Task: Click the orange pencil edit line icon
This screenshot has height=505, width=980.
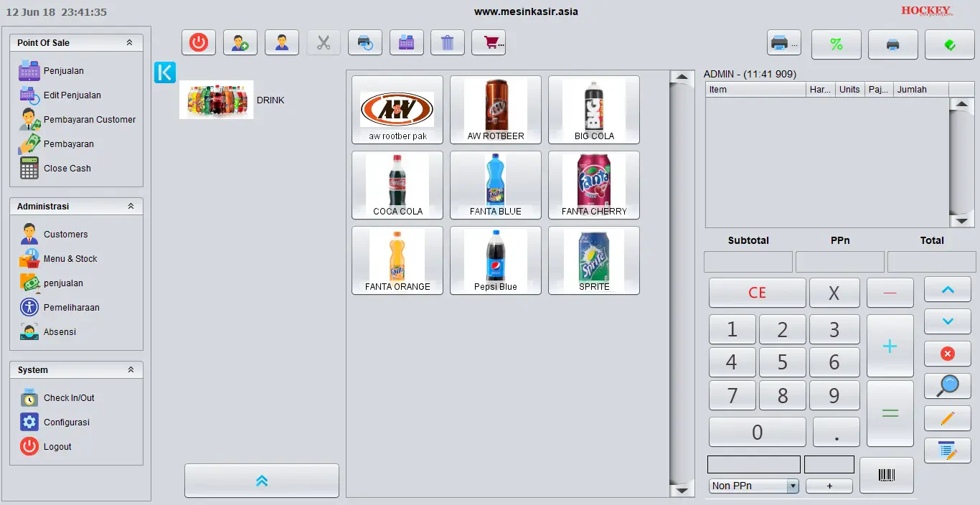Action: click(948, 418)
